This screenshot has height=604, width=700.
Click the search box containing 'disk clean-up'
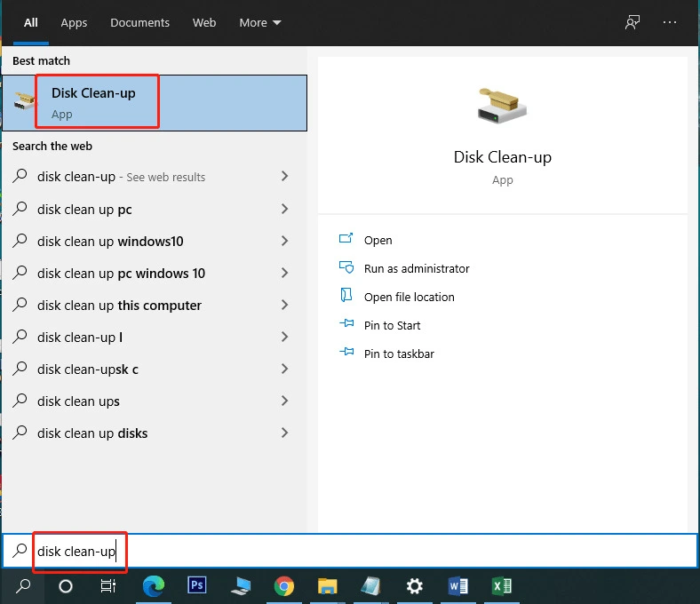pos(350,551)
